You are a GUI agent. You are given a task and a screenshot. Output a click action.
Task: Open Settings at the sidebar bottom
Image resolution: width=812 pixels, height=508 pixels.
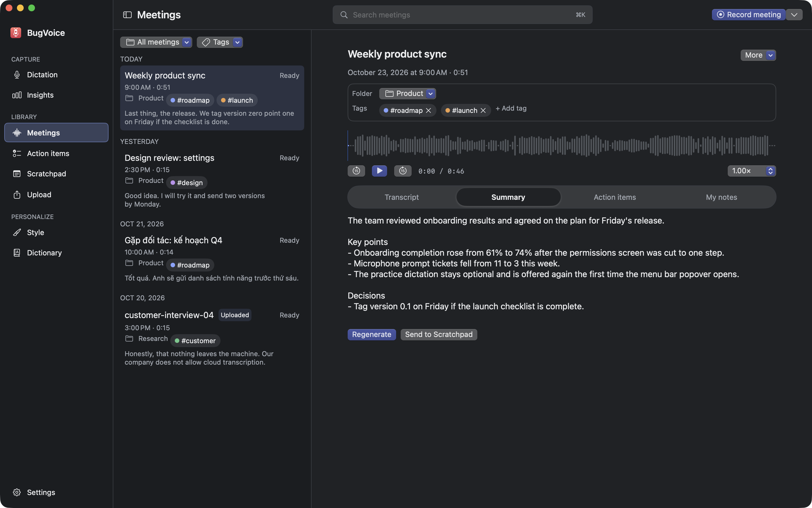56,492
